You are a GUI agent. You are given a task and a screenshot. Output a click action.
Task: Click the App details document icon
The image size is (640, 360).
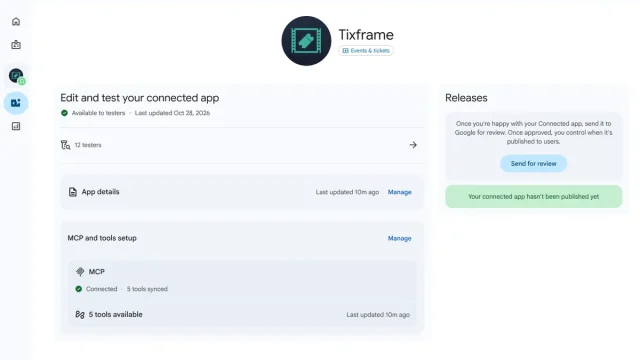pos(73,192)
